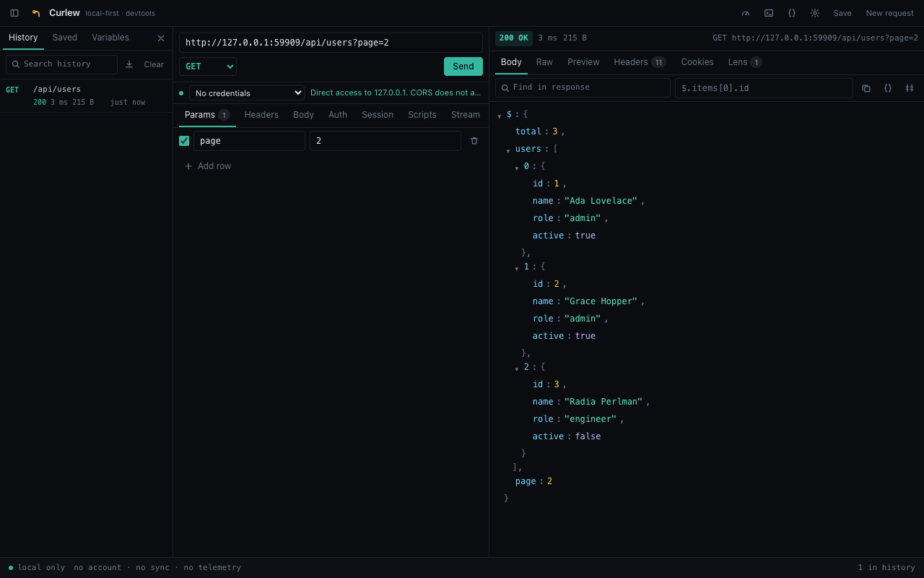Click the 'local only' status indicator
Screen dimensions: 924x578
pos(37,568)
